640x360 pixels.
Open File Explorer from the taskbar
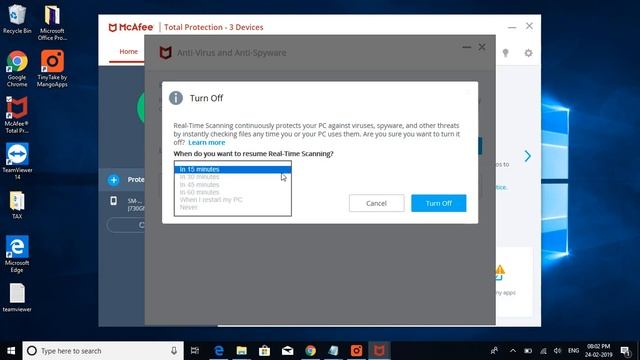(242, 351)
